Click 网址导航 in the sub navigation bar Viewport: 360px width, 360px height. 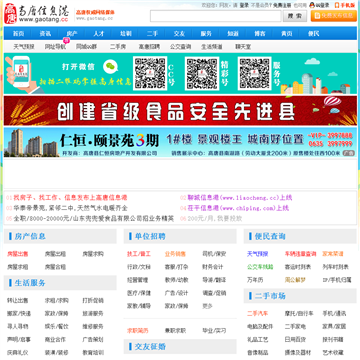(x=55, y=47)
